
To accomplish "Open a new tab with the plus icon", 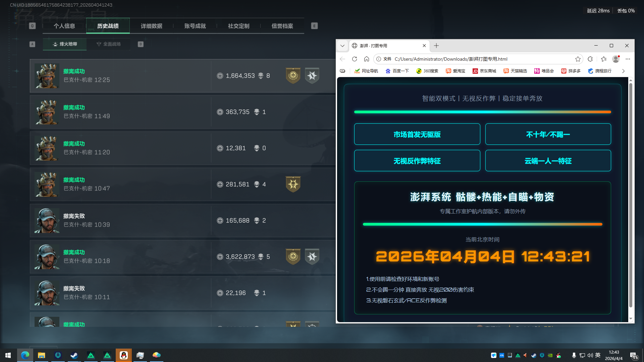I will pos(436,46).
